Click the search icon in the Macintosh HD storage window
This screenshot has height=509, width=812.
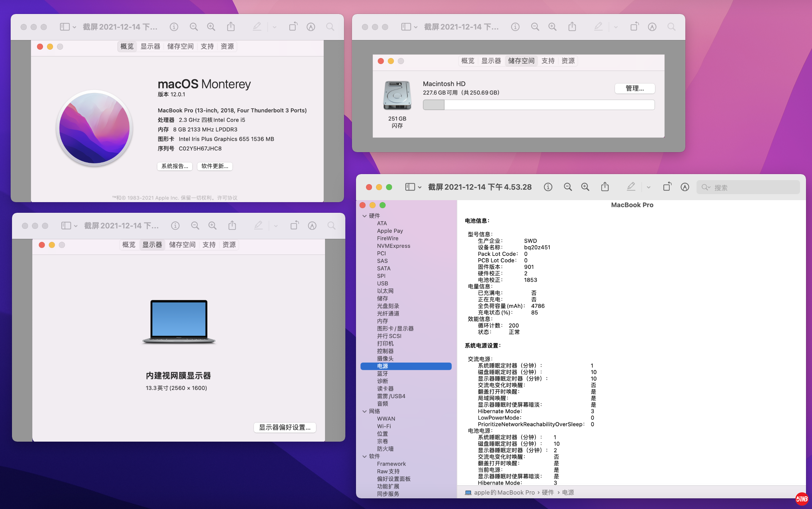click(x=671, y=27)
